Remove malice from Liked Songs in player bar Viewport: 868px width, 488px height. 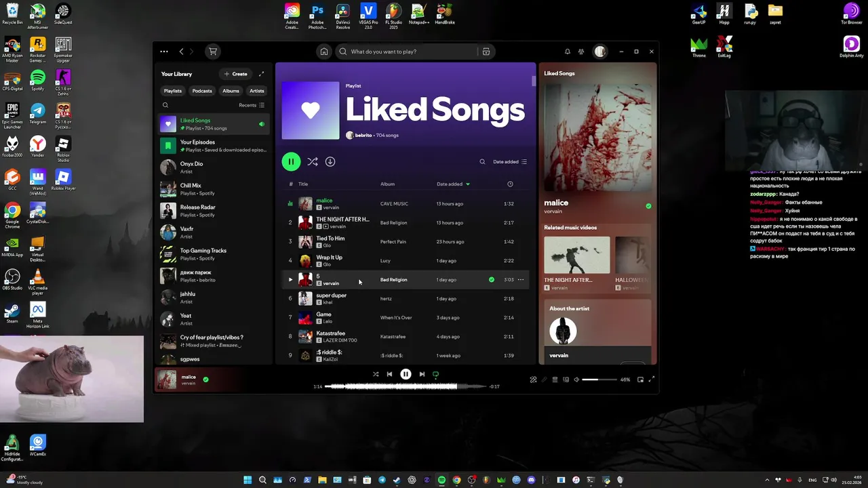tap(205, 380)
